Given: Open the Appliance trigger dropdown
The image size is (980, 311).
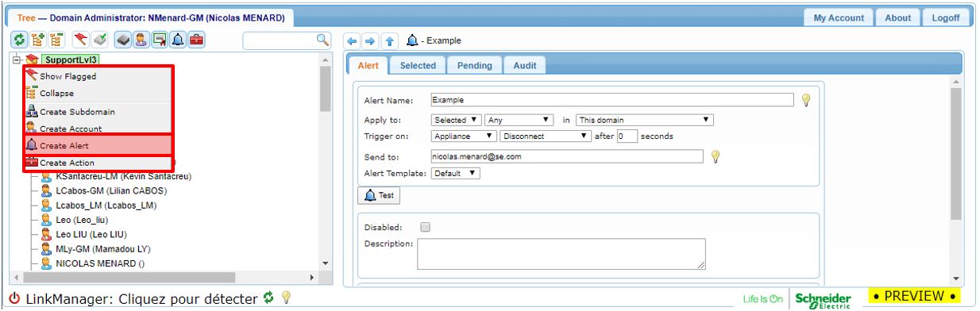Looking at the screenshot, I should pos(464,136).
